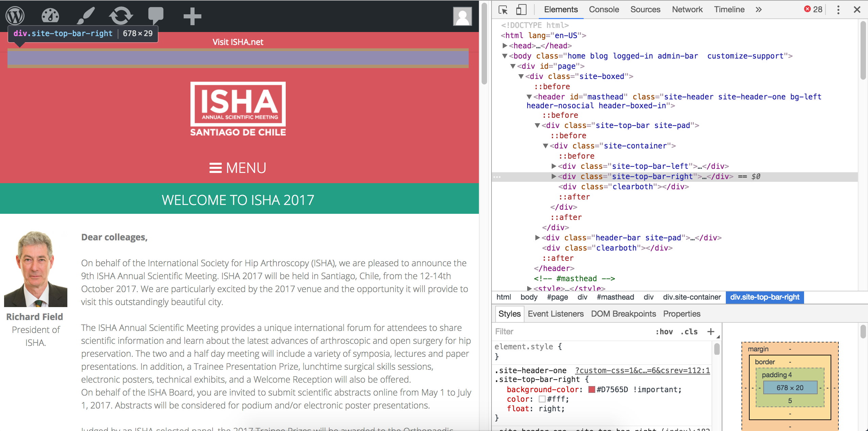Switch to the Elements tab
The image size is (868, 431).
561,10
